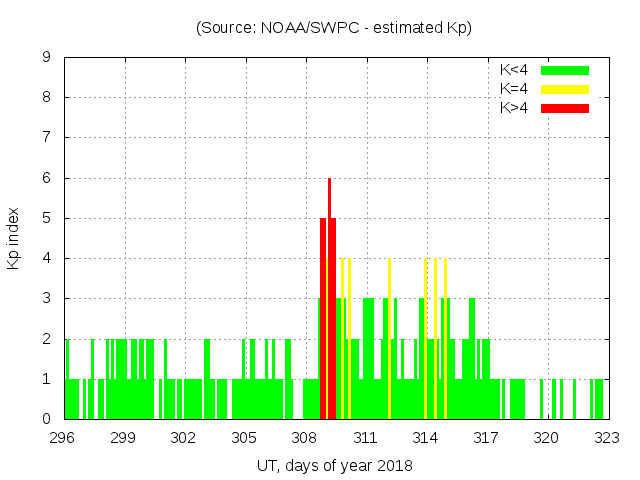The width and height of the screenshot is (640, 480).
Task: Click the 9 label on the y-axis
Action: [x=46, y=58]
